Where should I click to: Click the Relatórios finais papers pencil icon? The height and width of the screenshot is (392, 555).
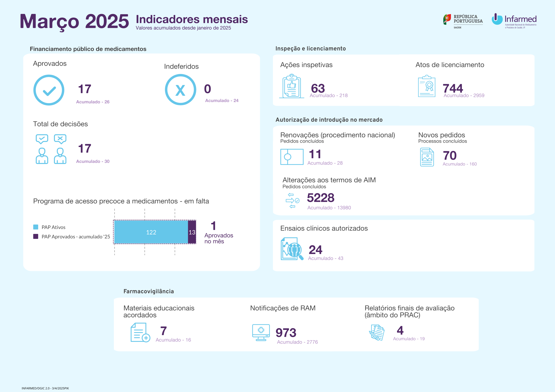(377, 332)
